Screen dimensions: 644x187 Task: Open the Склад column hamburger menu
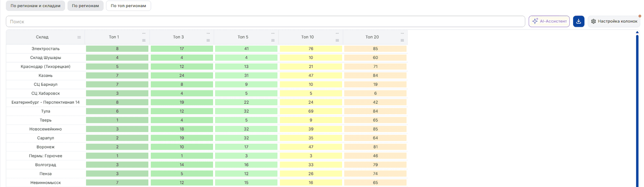click(x=79, y=37)
